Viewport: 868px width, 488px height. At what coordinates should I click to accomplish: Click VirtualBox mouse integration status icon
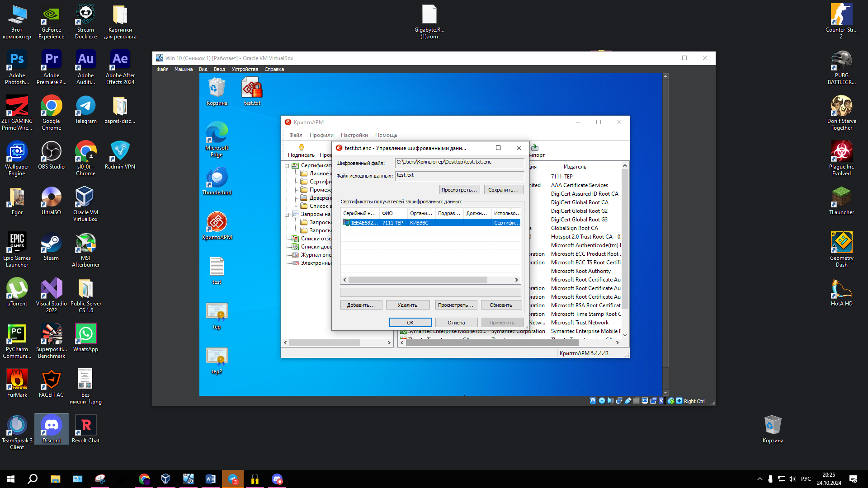pyautogui.click(x=671, y=401)
